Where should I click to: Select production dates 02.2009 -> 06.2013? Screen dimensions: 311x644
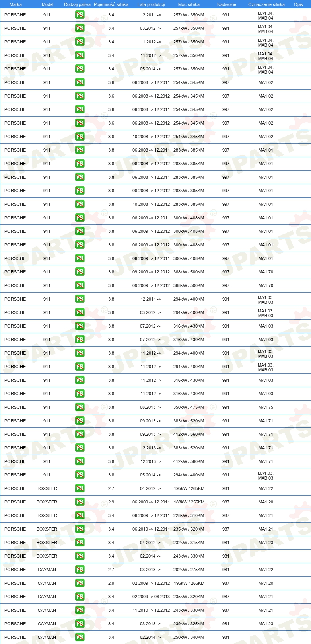[151, 597]
